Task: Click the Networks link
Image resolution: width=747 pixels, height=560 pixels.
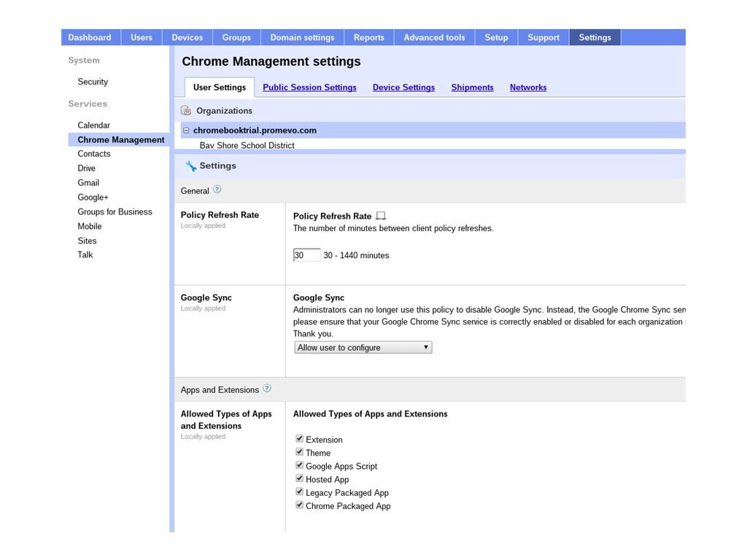Action: point(528,87)
